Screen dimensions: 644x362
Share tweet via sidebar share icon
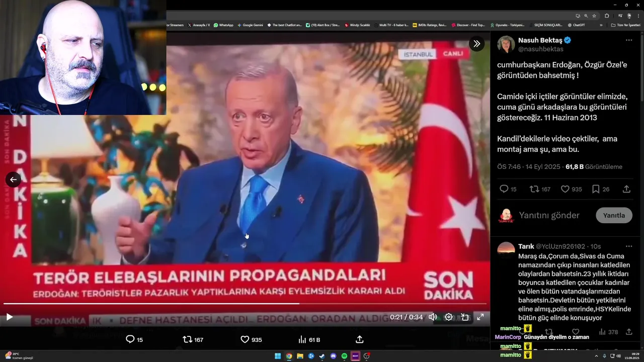(626, 189)
